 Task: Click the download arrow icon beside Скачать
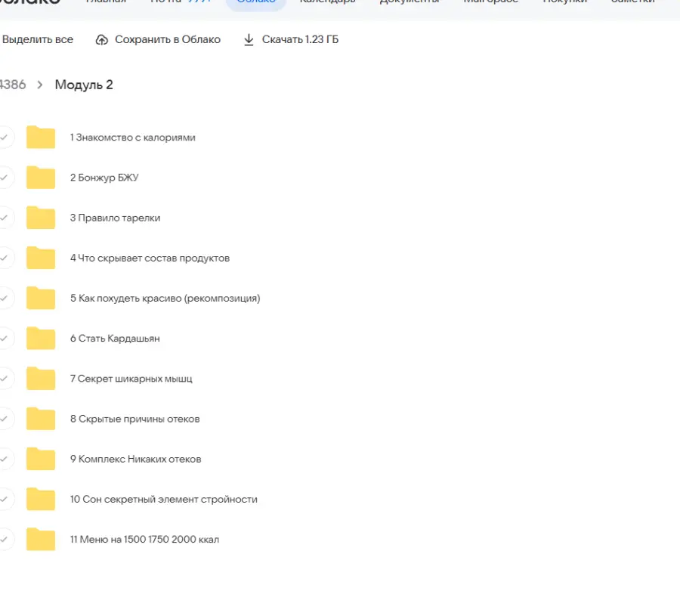249,40
